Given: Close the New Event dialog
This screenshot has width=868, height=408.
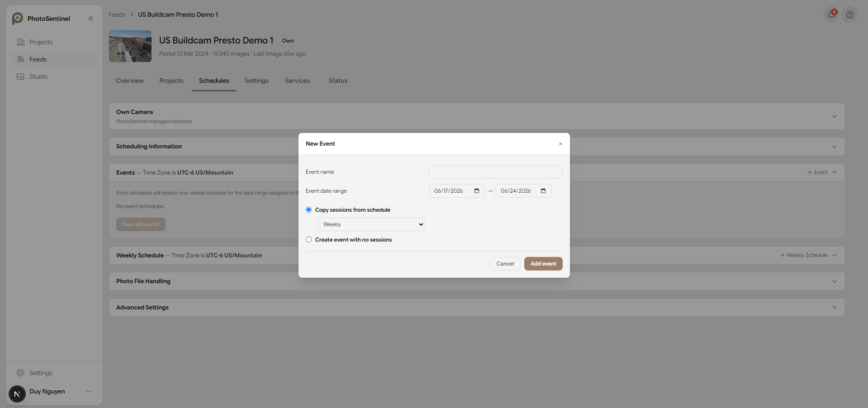Looking at the screenshot, I should click(560, 144).
